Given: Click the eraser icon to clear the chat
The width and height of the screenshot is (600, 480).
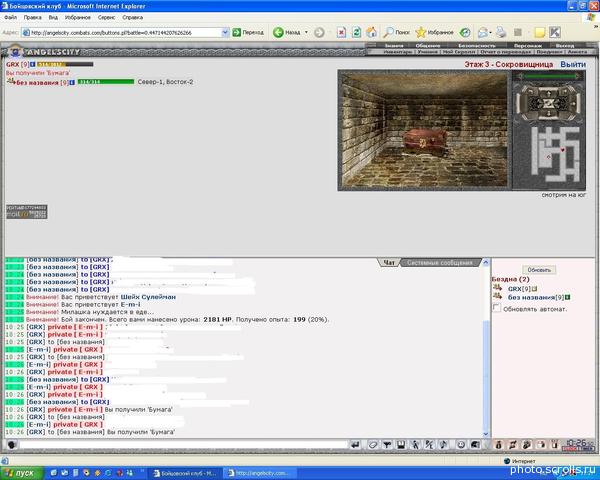Looking at the screenshot, I should (x=373, y=445).
